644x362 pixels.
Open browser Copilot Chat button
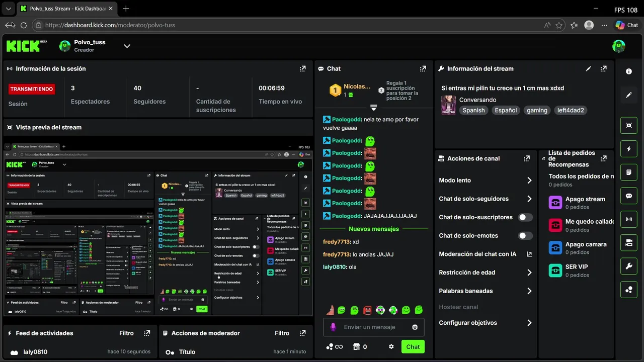(x=626, y=25)
